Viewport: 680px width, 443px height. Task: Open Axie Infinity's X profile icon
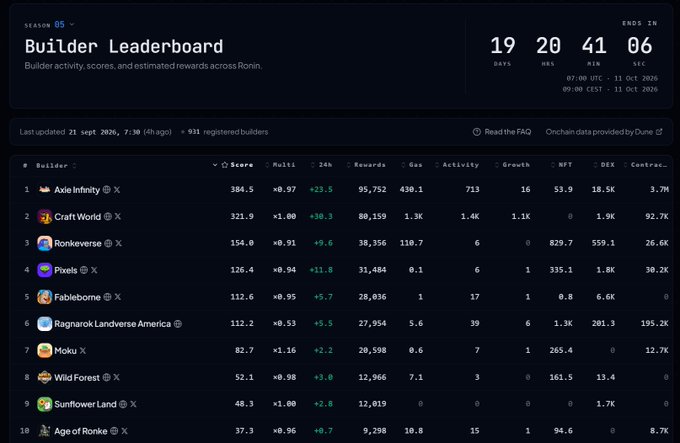(x=117, y=189)
